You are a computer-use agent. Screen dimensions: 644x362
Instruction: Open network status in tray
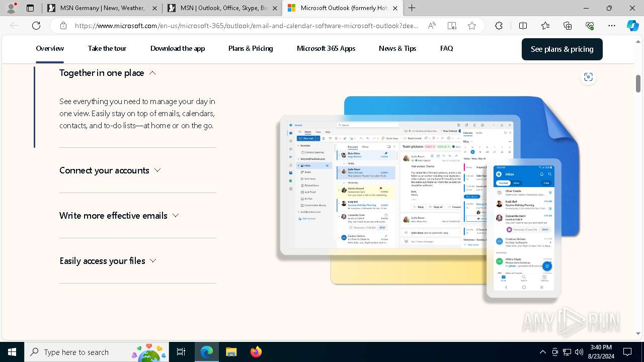click(x=567, y=352)
